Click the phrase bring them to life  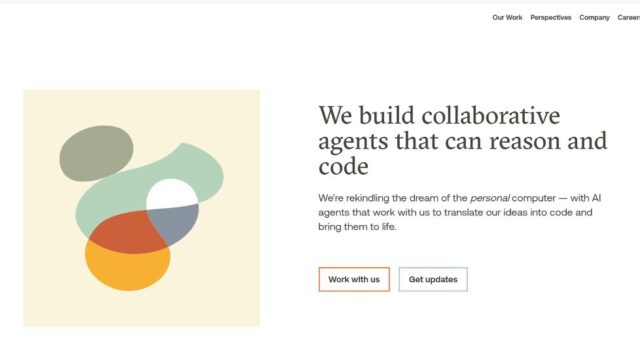coord(357,227)
